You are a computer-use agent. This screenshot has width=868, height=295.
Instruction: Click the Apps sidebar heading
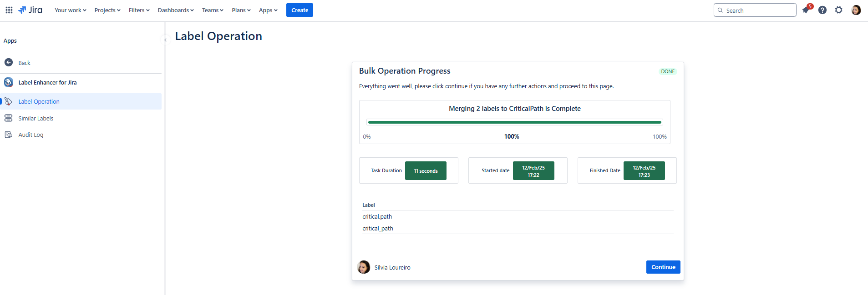(10, 40)
